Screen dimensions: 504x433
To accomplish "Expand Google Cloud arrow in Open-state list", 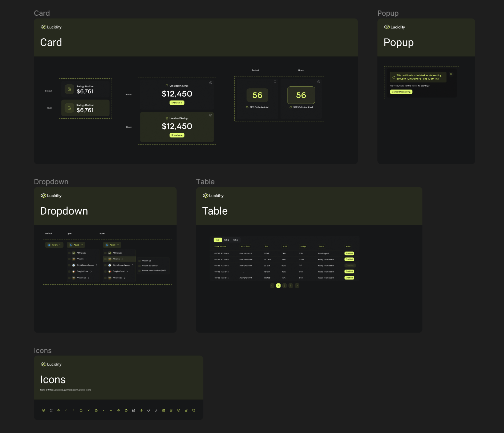I will 91,272.
